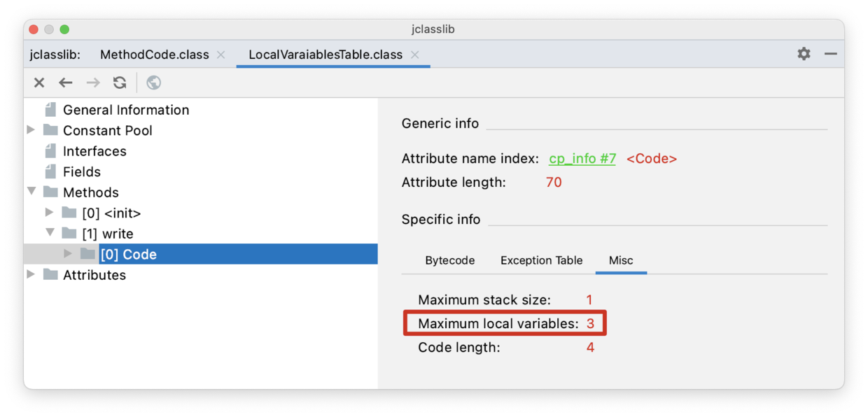This screenshot has height=417, width=868.
Task: Close the LocalVaraiablesTable.class tab
Action: coord(415,55)
